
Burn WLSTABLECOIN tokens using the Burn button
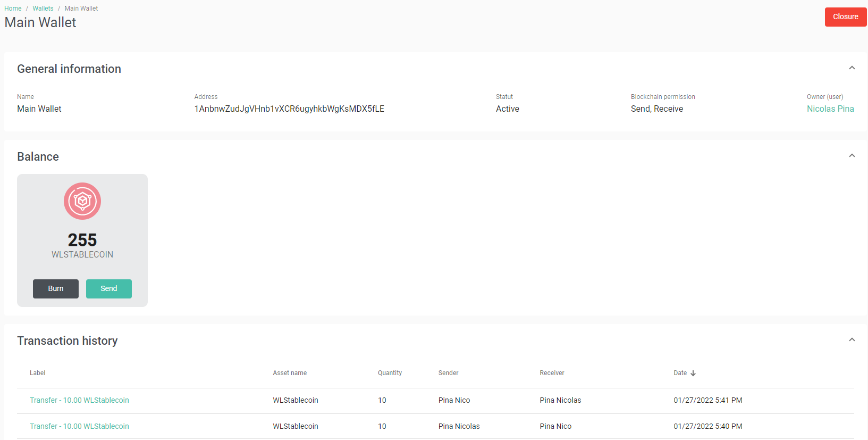(x=56, y=289)
